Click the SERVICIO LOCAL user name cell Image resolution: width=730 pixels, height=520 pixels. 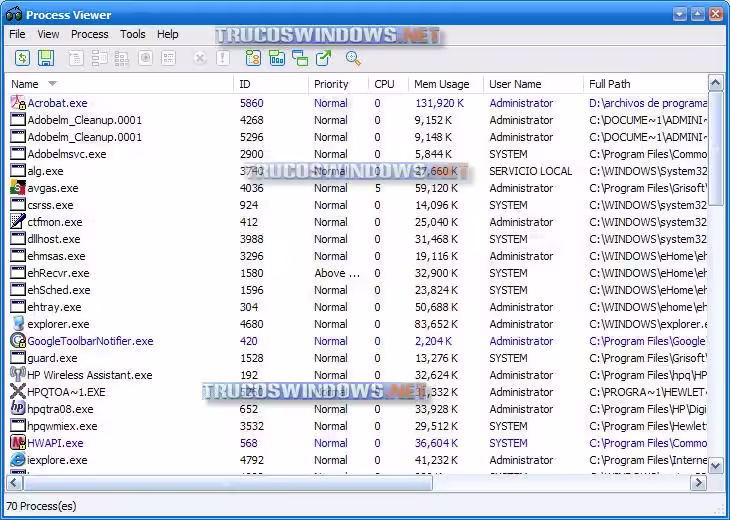pyautogui.click(x=530, y=171)
